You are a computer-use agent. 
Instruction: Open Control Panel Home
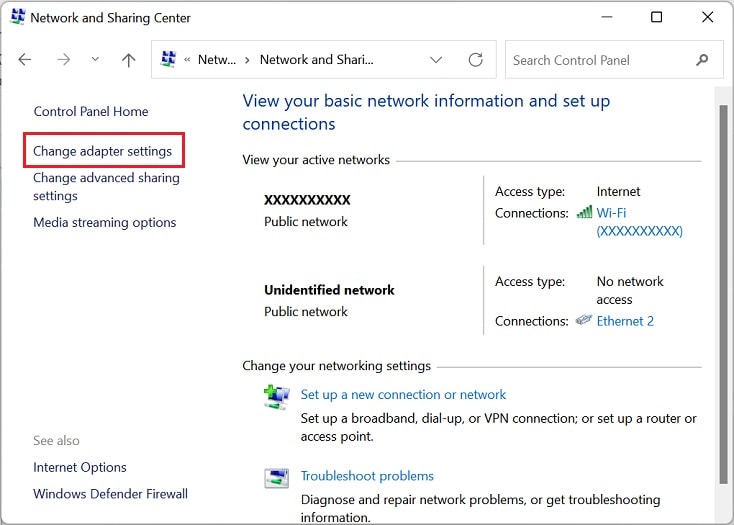pyautogui.click(x=91, y=111)
